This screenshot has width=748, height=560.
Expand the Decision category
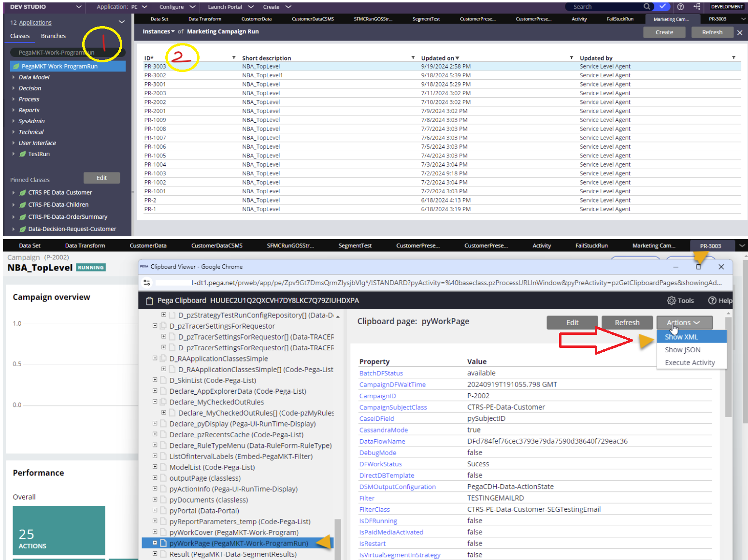pos(14,88)
